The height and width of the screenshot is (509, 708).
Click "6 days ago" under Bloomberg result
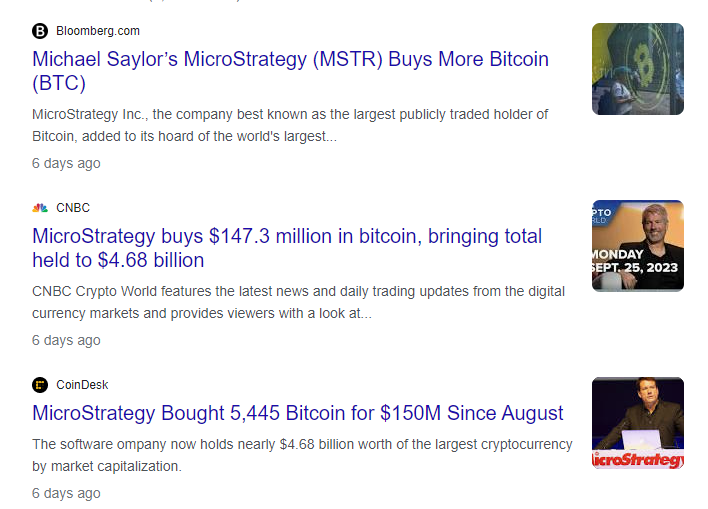tap(66, 163)
